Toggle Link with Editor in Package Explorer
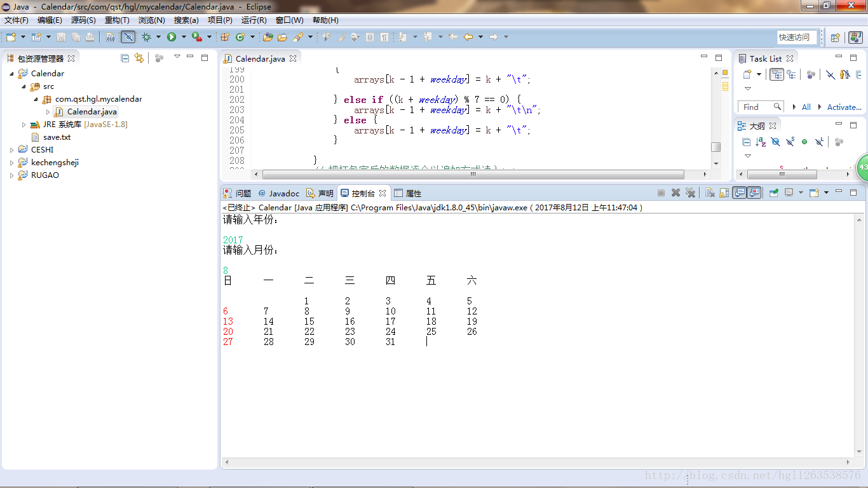868x488 pixels. [139, 58]
